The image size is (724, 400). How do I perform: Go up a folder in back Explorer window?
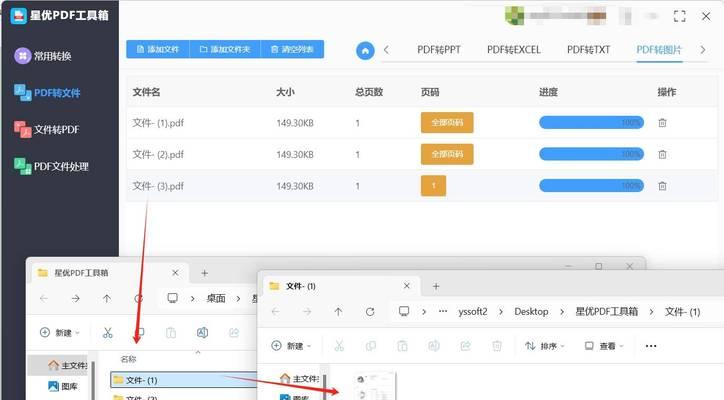point(107,299)
